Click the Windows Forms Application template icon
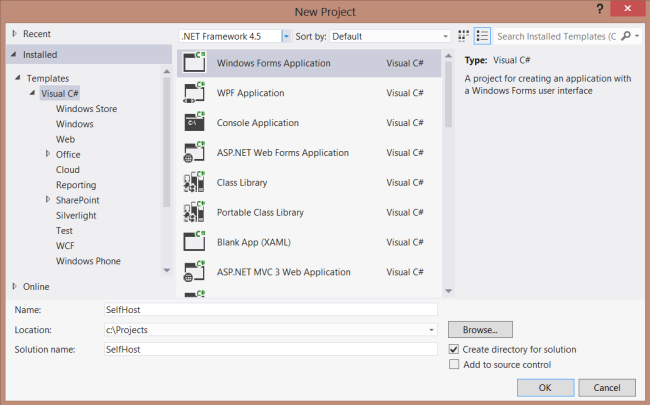The image size is (650, 405). click(194, 62)
